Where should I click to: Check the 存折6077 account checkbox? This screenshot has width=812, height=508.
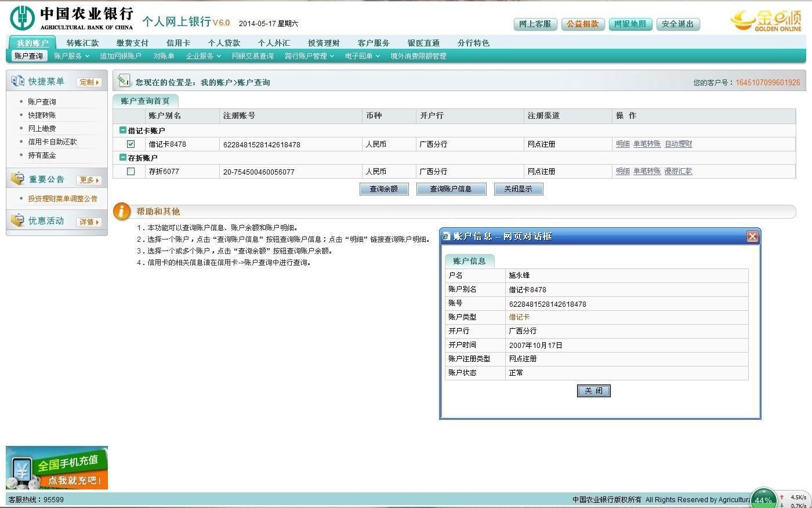tap(130, 171)
